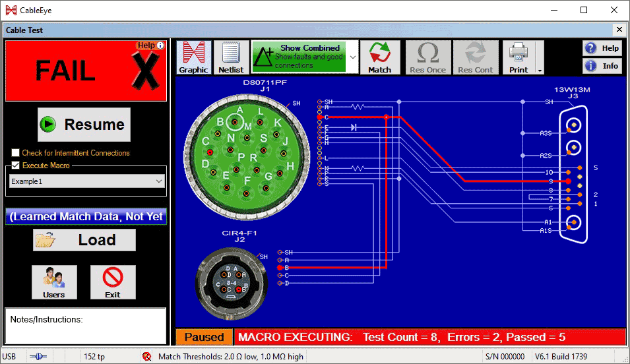630x364 pixels.
Task: Uncheck the Execute Macro checkbox
Action: coord(16,166)
